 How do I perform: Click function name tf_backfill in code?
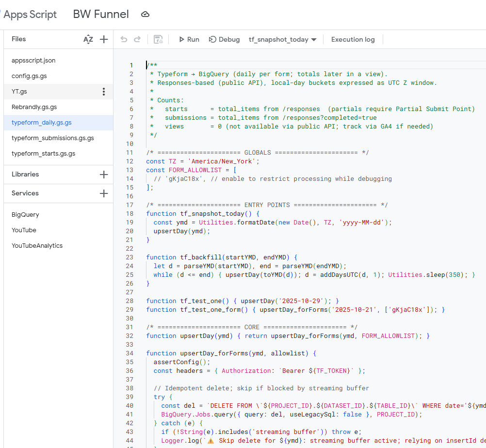point(201,257)
